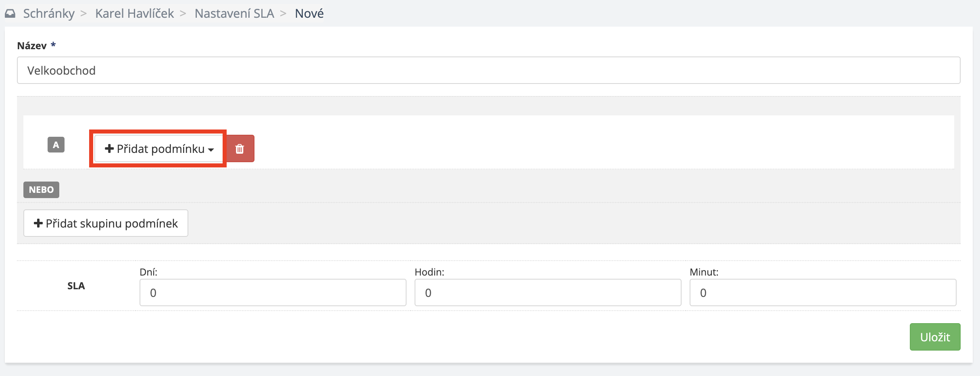
Task: Go to Schránky in the breadcrumb
Action: [49, 14]
